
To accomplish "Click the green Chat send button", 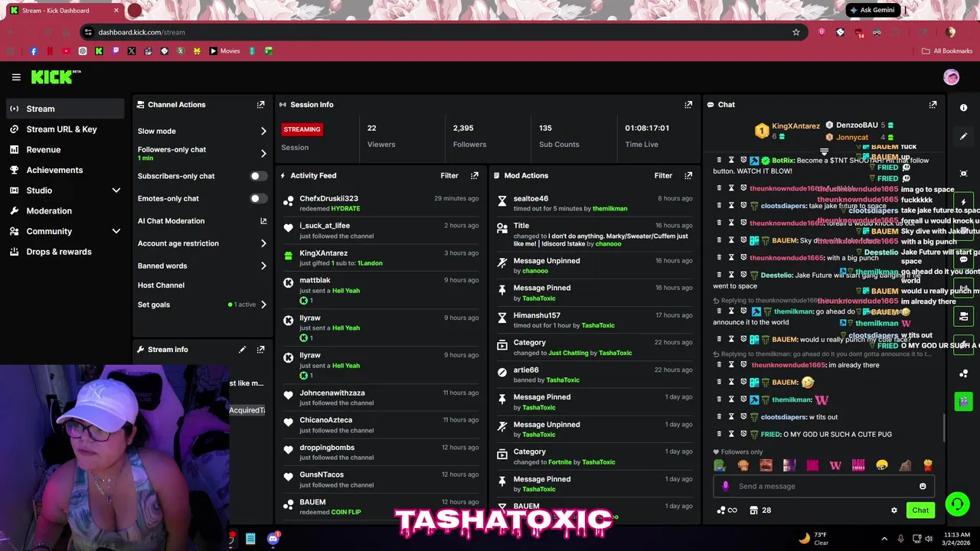I will pyautogui.click(x=920, y=510).
